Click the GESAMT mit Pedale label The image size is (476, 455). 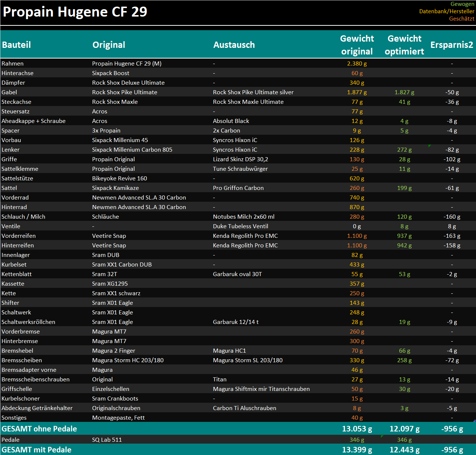coord(36,450)
